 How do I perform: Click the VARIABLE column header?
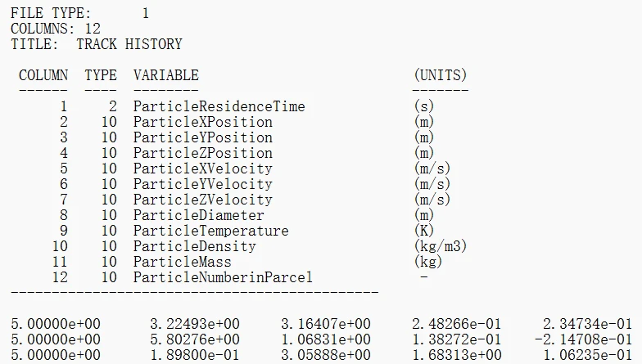pos(165,75)
